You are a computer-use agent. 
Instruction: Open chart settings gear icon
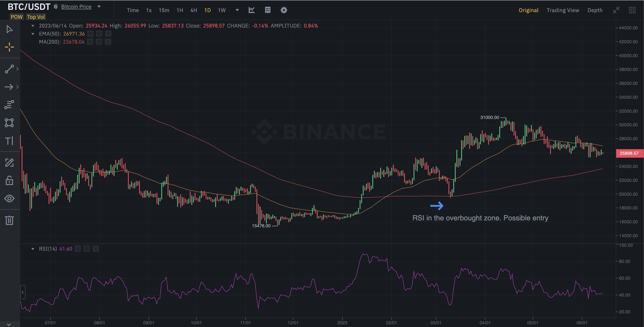(284, 10)
